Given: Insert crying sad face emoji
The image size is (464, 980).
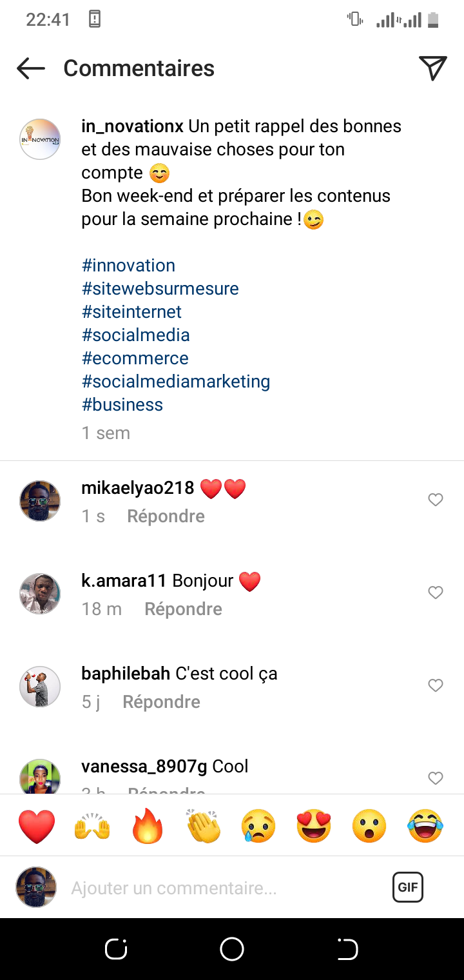Looking at the screenshot, I should (x=258, y=826).
